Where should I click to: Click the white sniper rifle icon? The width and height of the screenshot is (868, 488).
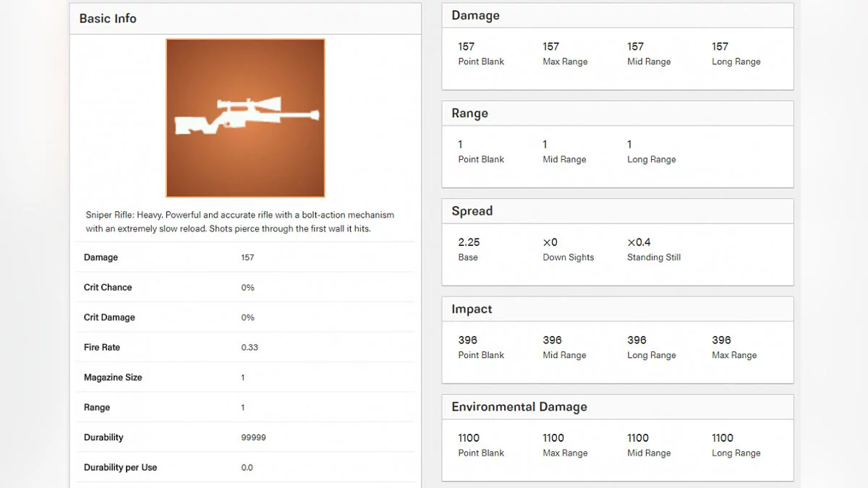(x=247, y=116)
